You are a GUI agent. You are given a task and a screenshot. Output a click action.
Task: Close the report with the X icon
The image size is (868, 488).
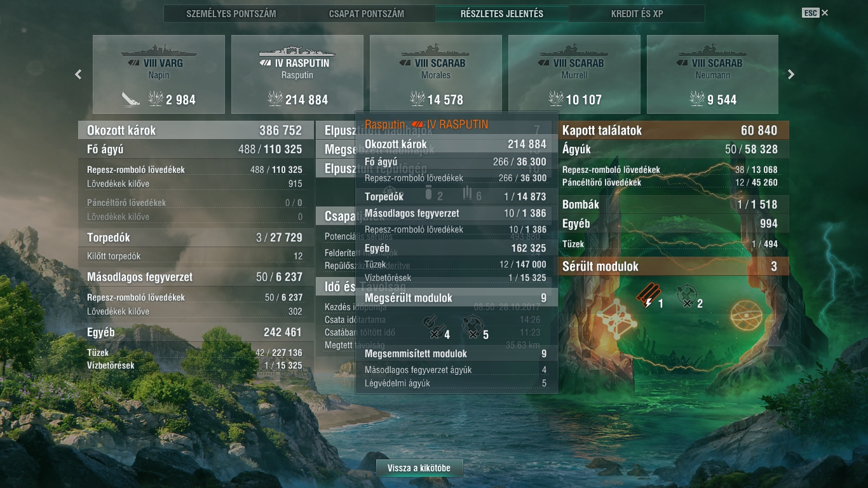[825, 13]
